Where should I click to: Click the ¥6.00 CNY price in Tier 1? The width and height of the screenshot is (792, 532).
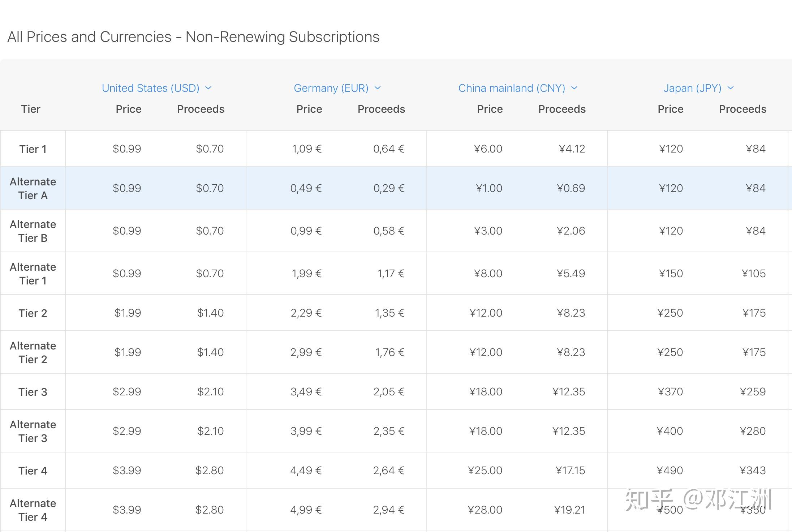(x=488, y=149)
